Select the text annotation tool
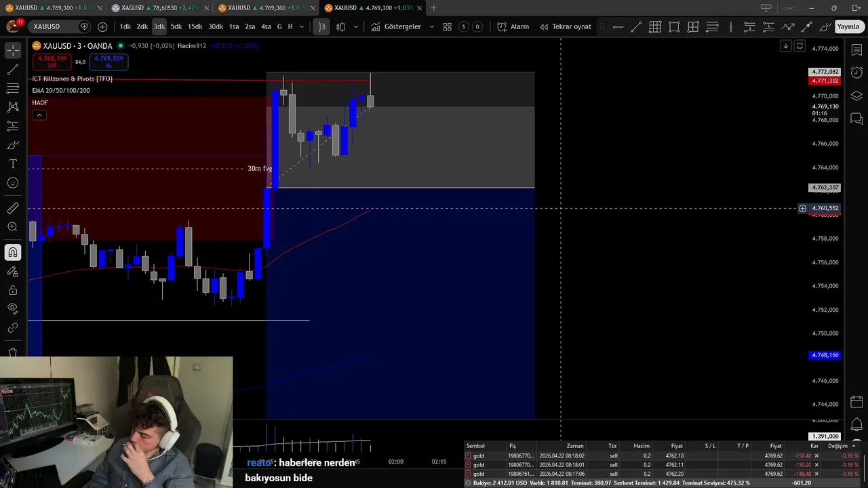The height and width of the screenshot is (488, 868). [13, 164]
